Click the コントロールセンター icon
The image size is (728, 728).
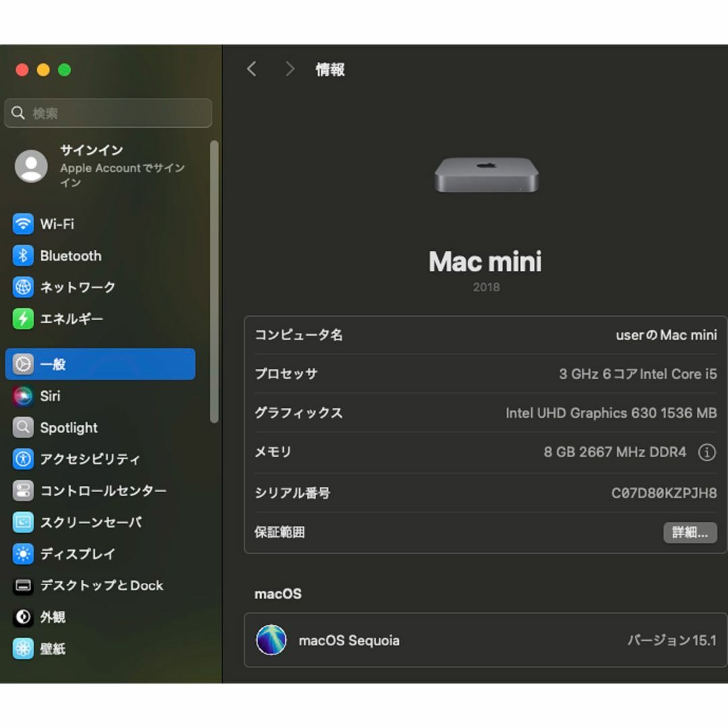click(23, 491)
